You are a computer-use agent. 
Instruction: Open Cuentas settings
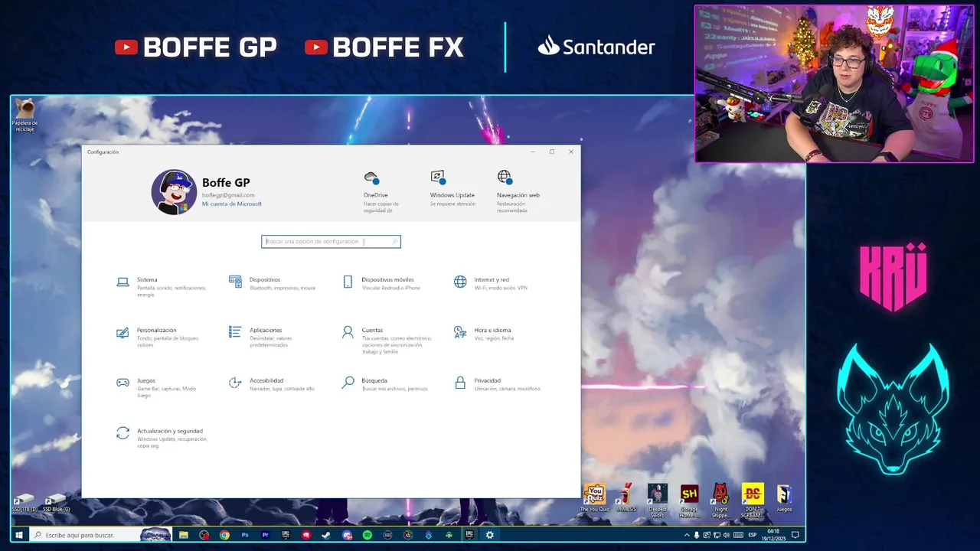pos(386,341)
